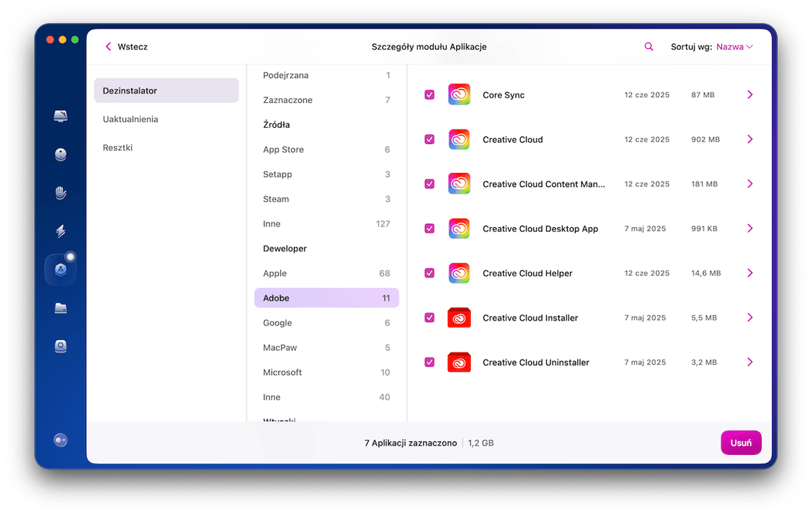The height and width of the screenshot is (515, 812).
Task: Click Creative Cloud Uninstaller red icon
Action: pyautogui.click(x=459, y=362)
